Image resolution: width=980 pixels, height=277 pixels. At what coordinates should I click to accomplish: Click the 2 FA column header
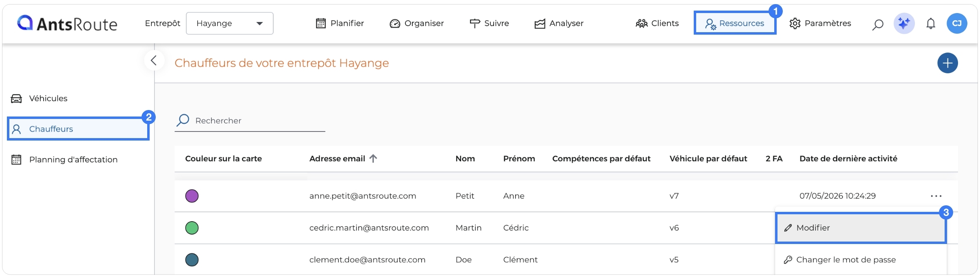click(774, 158)
